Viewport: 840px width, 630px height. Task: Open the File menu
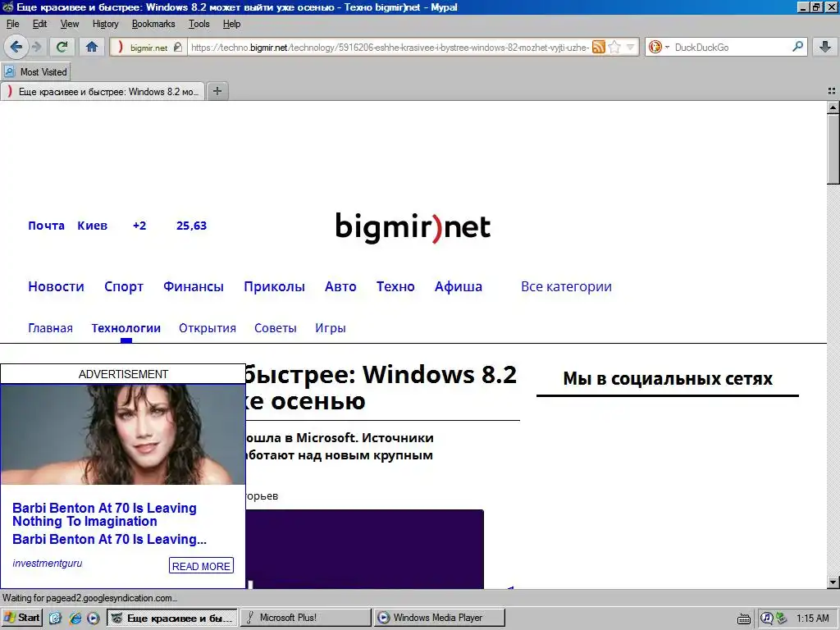[x=12, y=24]
